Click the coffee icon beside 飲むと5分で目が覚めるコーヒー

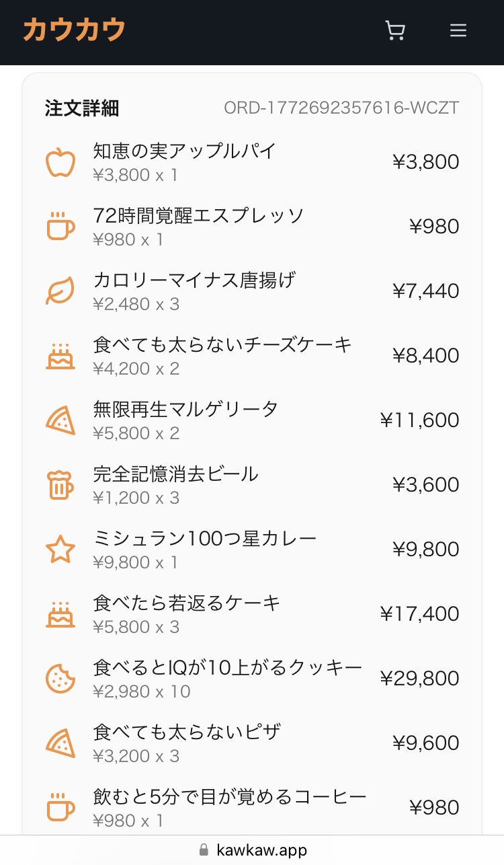(60, 808)
